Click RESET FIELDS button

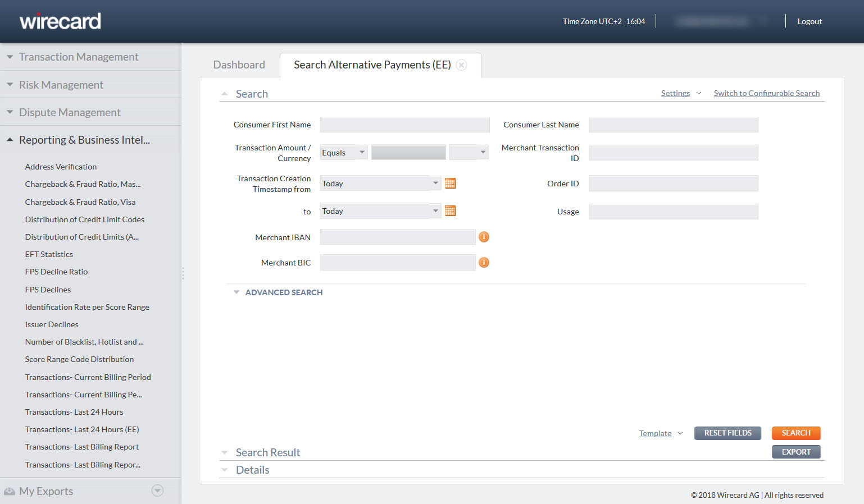click(x=727, y=433)
